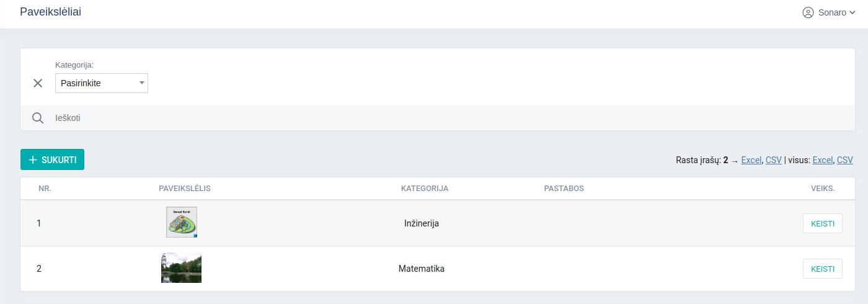
Task: Select the Matematika category cell
Action: click(x=422, y=269)
